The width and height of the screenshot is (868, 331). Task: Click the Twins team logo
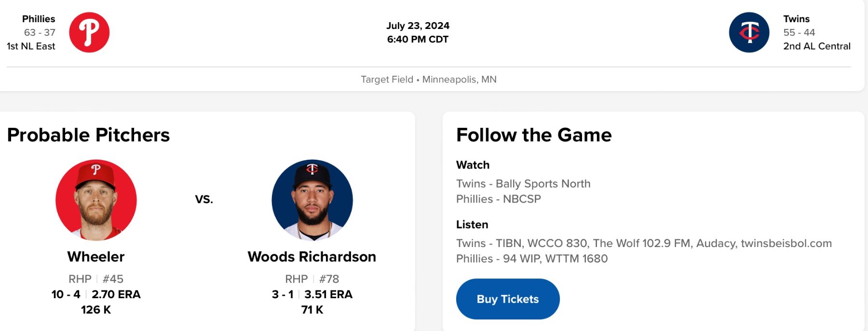coord(749,32)
